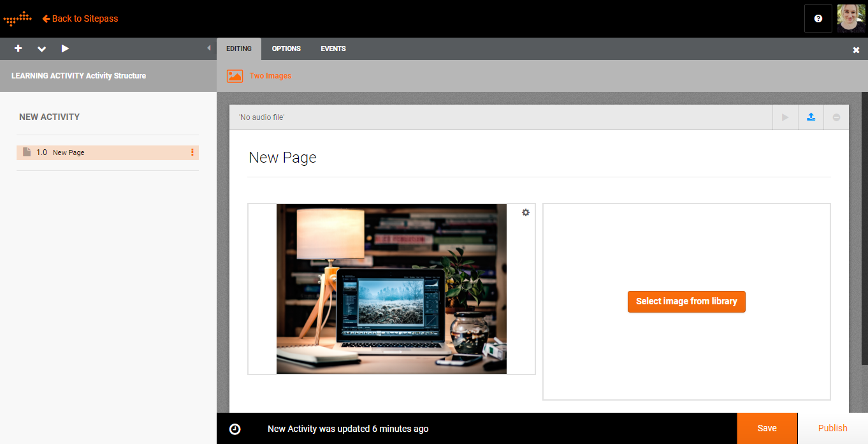This screenshot has height=444, width=868.
Task: Click the Publish button
Action: click(x=833, y=429)
